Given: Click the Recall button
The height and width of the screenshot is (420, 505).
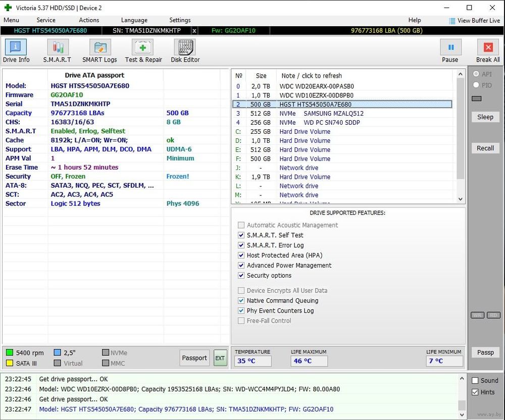Looking at the screenshot, I should (485, 148).
